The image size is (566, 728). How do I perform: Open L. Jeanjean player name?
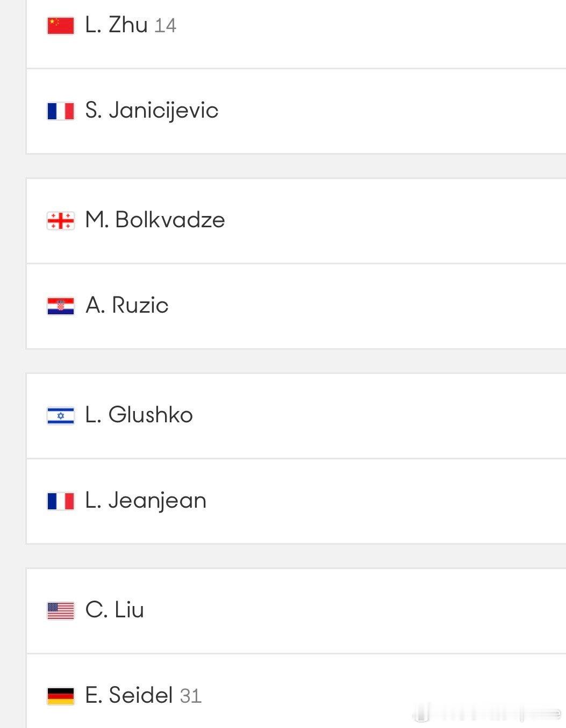pos(146,501)
